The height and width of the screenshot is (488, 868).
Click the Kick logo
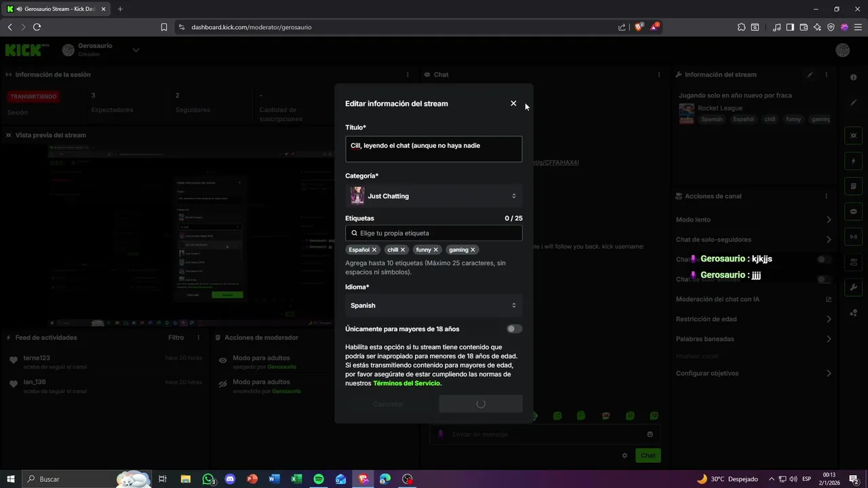pos(27,50)
